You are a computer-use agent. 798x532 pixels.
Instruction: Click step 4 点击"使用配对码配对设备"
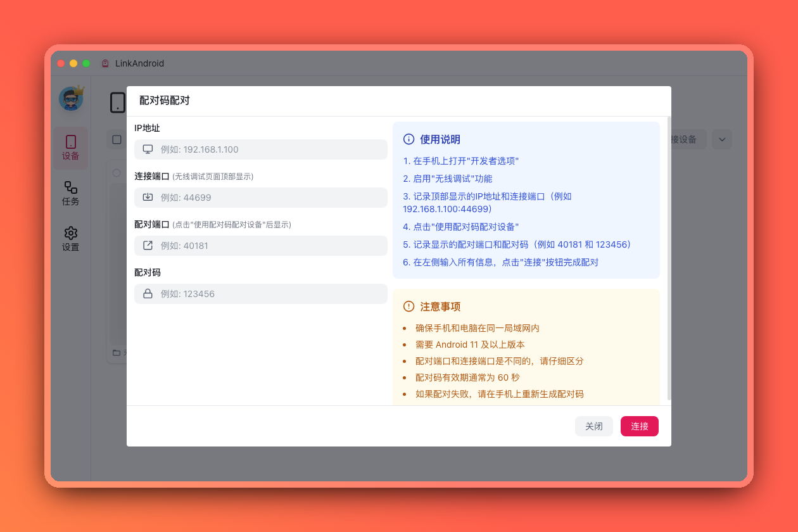click(x=461, y=227)
